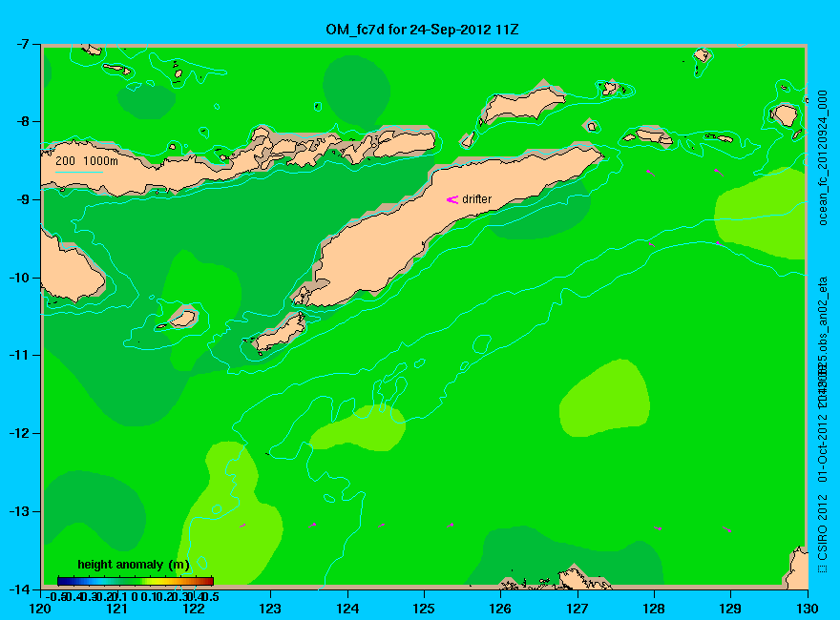Click the longitude label 126

[501, 609]
